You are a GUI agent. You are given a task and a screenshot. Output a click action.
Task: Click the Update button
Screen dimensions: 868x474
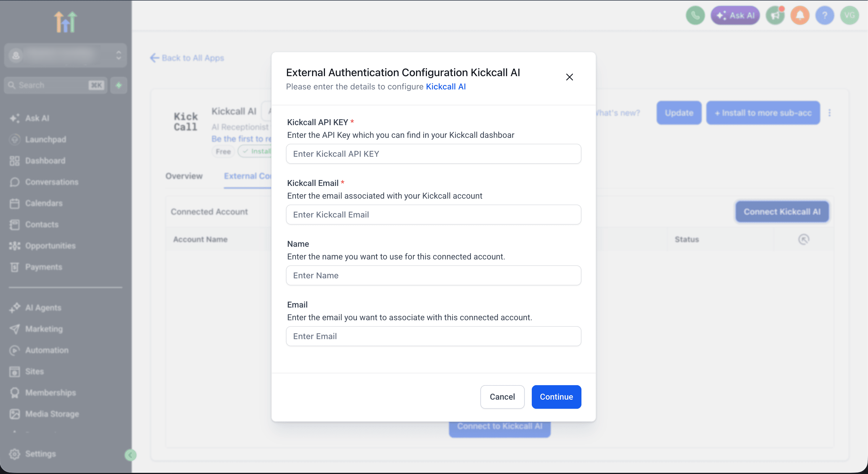tap(679, 113)
